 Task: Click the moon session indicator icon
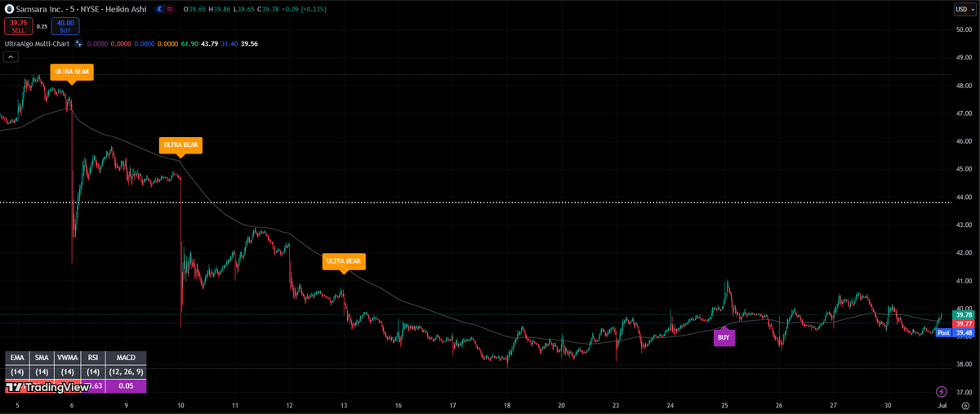point(162,9)
